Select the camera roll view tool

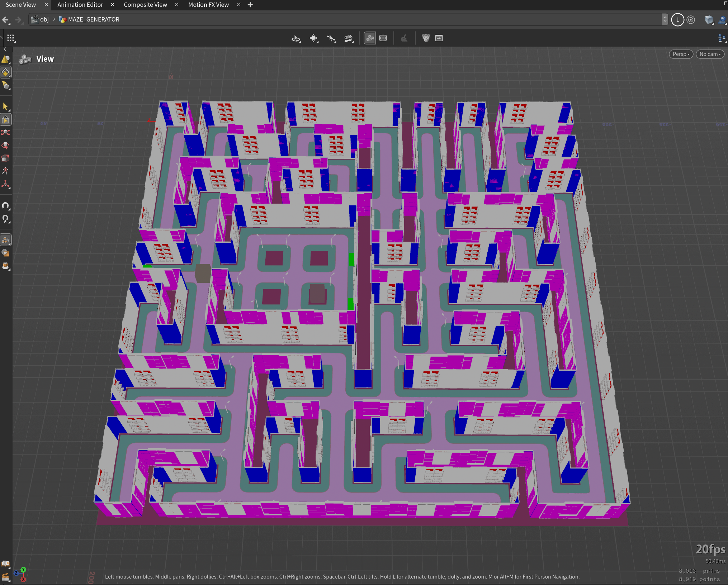click(x=349, y=38)
